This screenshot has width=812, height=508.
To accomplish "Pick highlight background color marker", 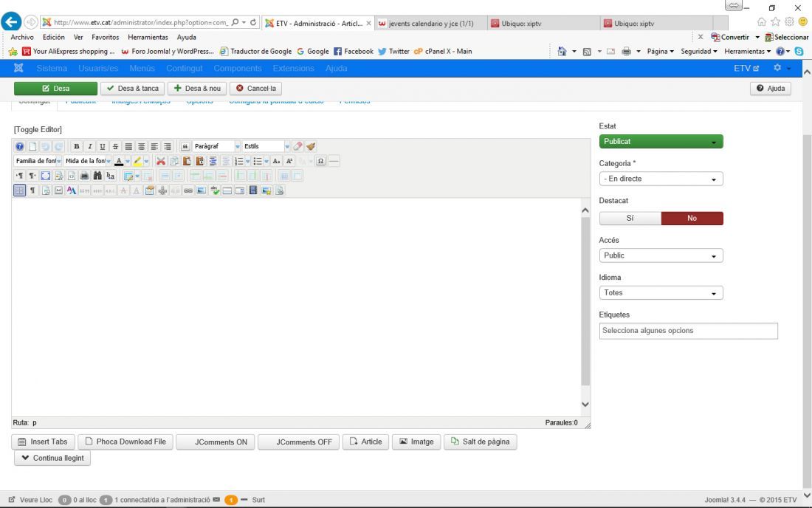I will (x=137, y=161).
